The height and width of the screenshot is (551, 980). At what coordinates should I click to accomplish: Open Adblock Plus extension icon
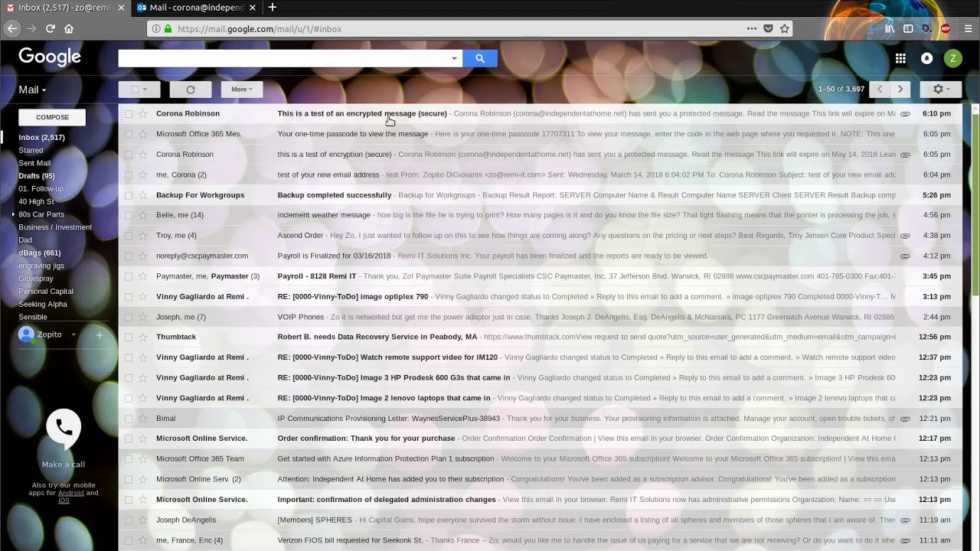click(946, 29)
